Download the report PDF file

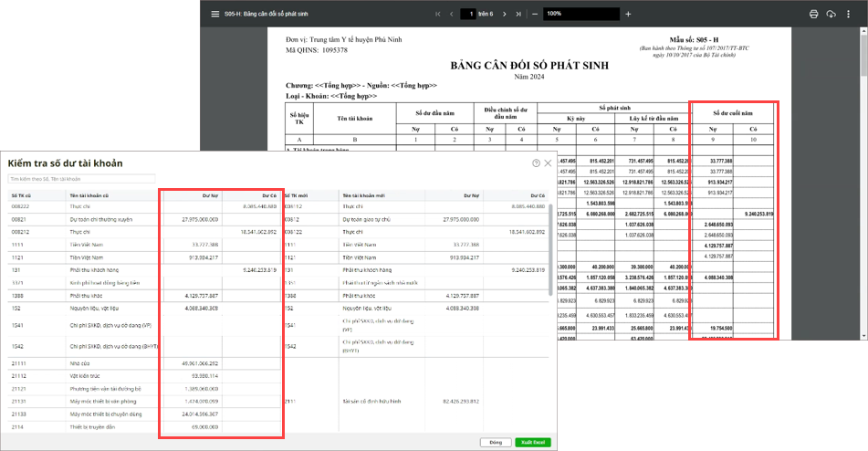(x=831, y=14)
